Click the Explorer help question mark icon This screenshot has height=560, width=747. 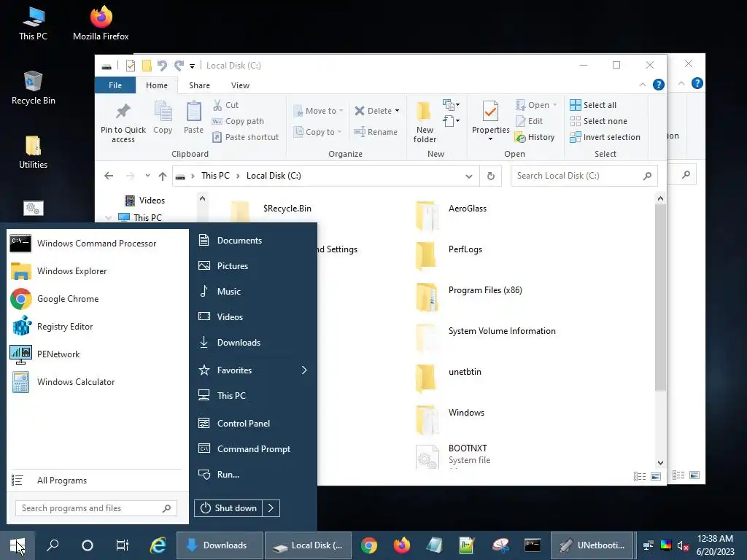point(659,85)
